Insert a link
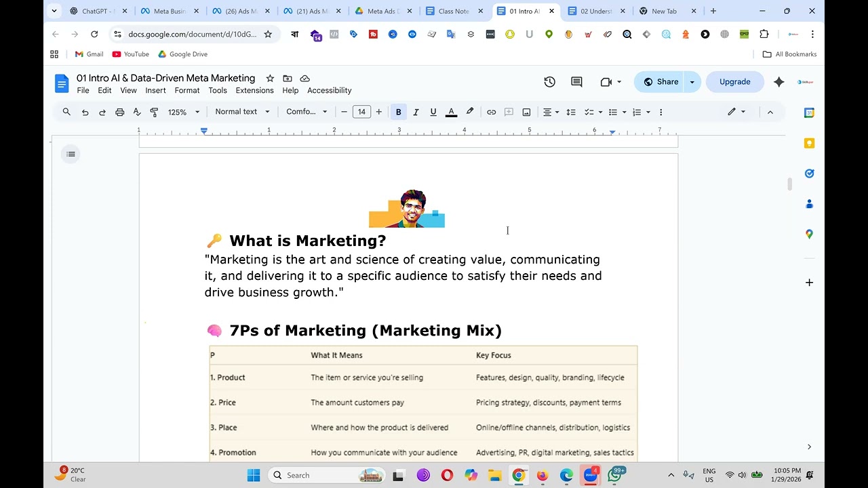 (x=491, y=112)
